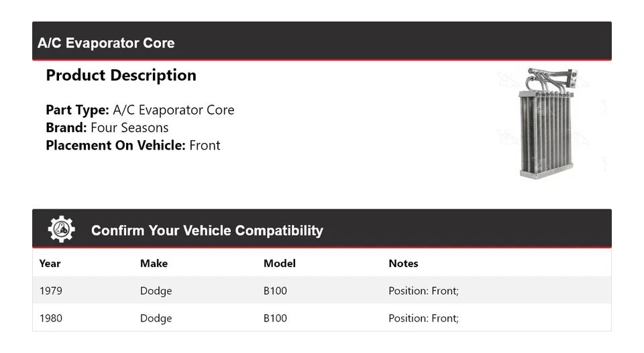Click the Year column header
Screen dimensions: 644x353
[x=50, y=263]
